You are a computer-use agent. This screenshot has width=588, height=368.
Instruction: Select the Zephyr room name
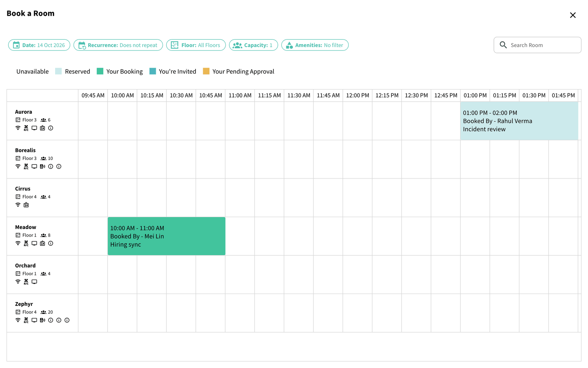pos(24,304)
